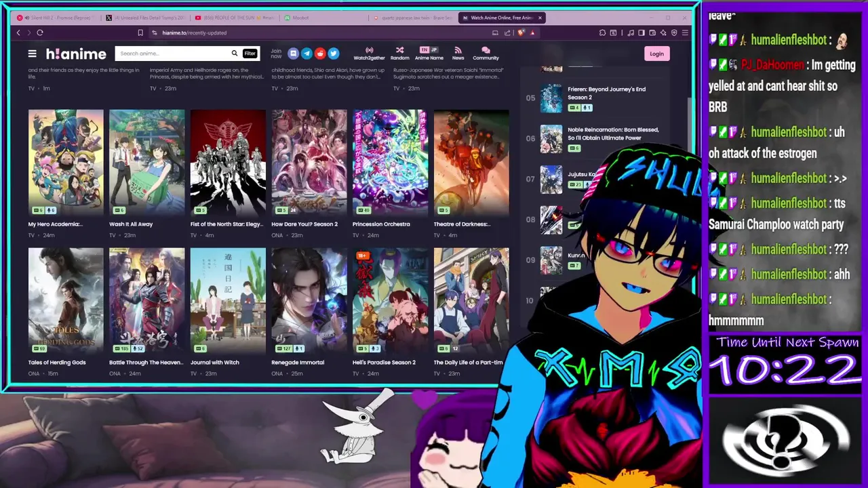The width and height of the screenshot is (868, 488).
Task: Switch to the Moobot tab
Action: pyautogui.click(x=323, y=18)
